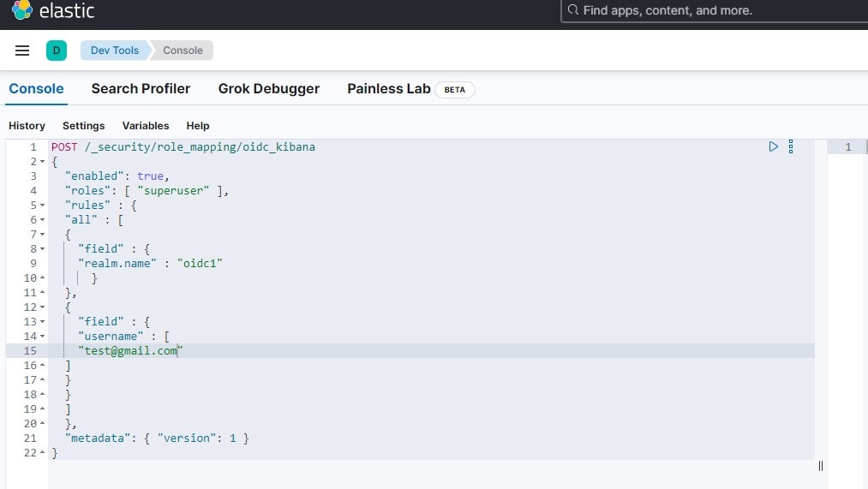Screen dimensions: 868x489
Task: Open request options three-dots menu
Action: [x=791, y=146]
